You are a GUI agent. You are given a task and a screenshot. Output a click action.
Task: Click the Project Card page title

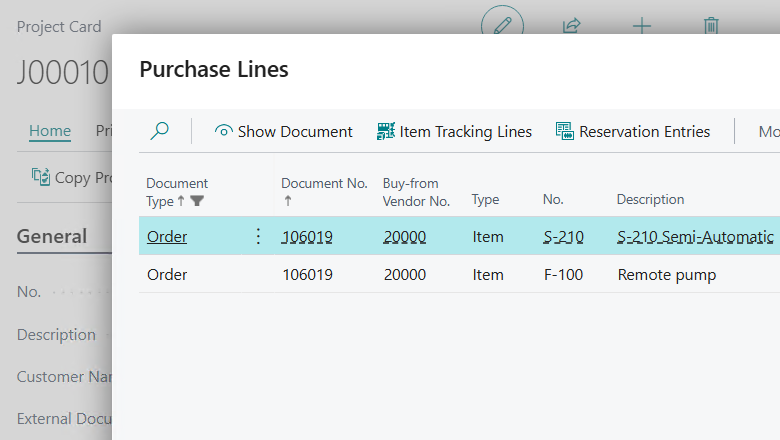point(59,27)
